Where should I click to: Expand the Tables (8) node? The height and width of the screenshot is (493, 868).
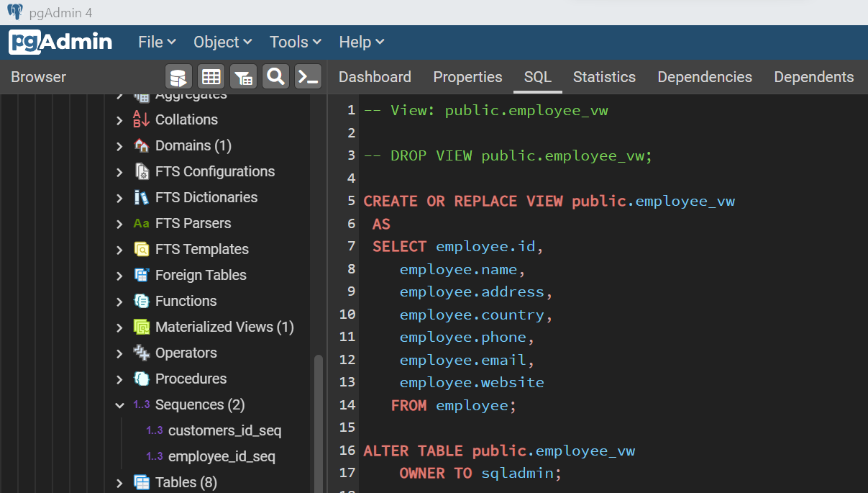coord(119,483)
